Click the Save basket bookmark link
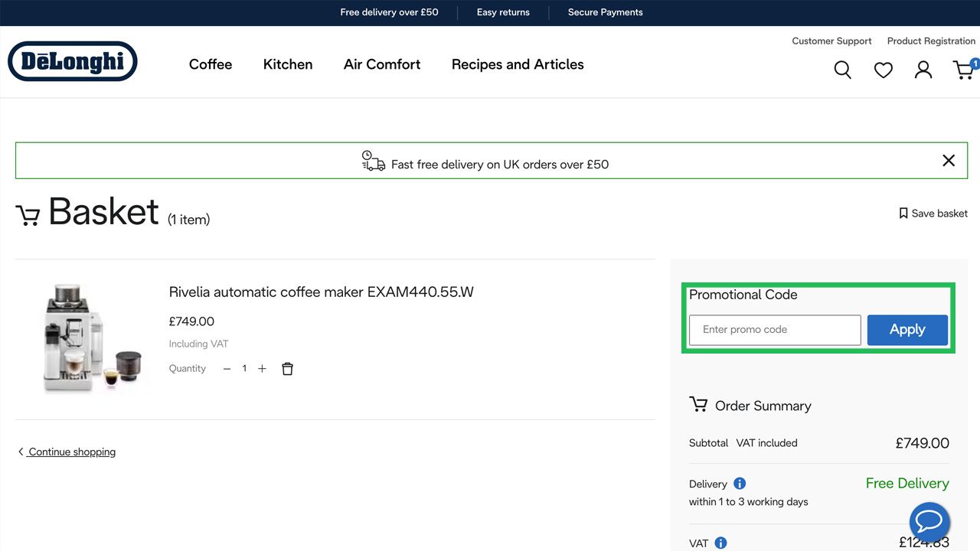Image resolution: width=980 pixels, height=551 pixels. point(933,214)
